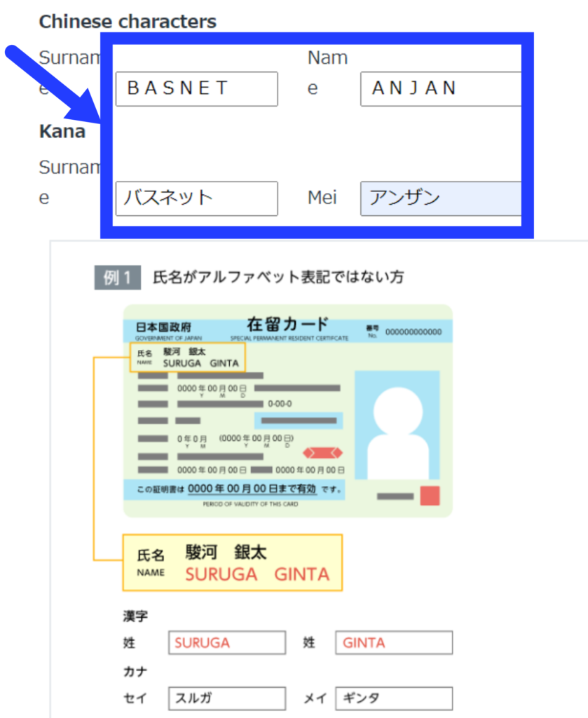Screen dimensions: 588x718
Task: Select the orange-outlined name box on the card
Action: (188, 358)
